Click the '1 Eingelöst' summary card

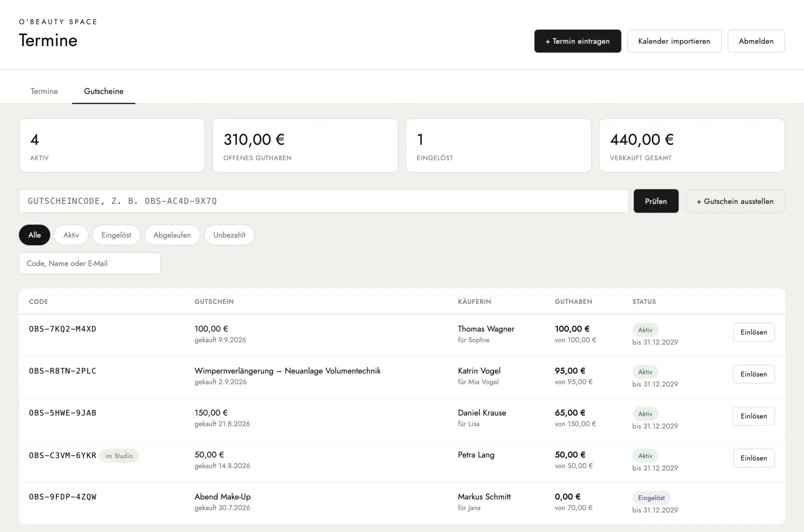click(498, 146)
